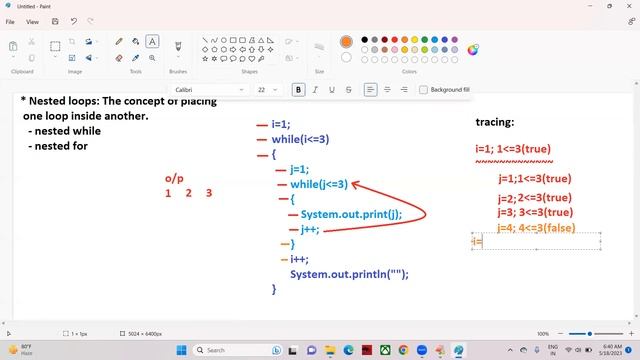
Task: Toggle Bold text formatting
Action: [x=298, y=89]
